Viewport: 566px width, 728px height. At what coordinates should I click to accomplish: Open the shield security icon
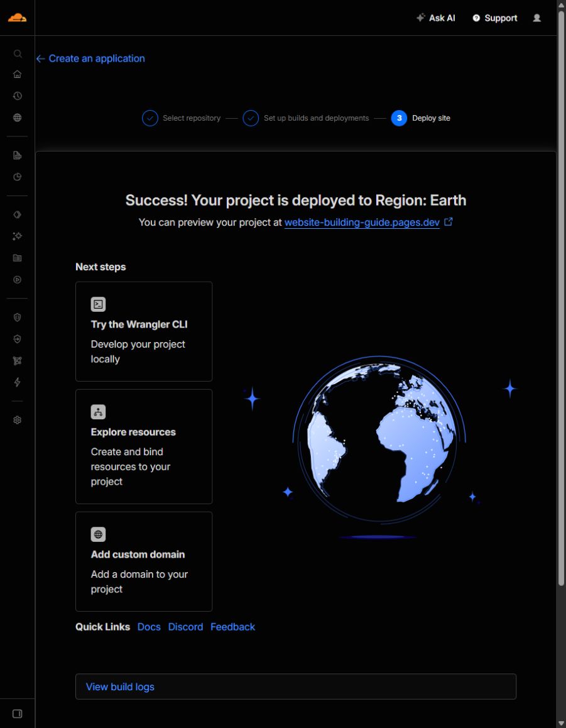(x=17, y=317)
